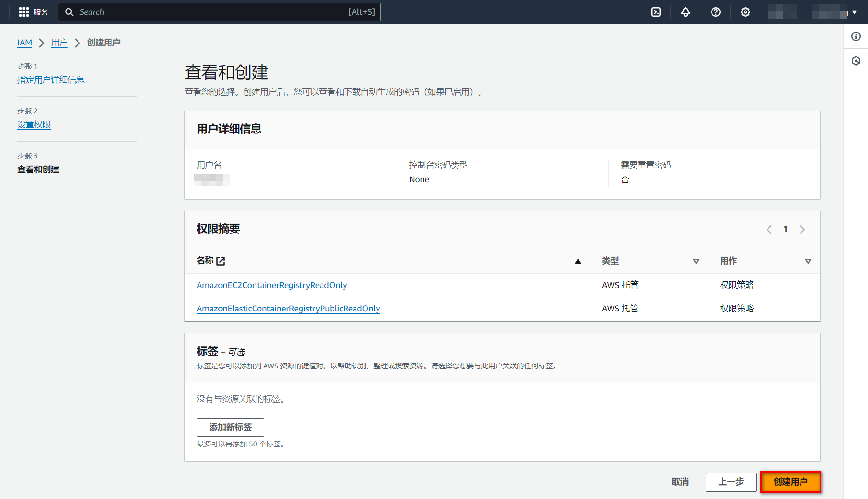Screen dimensions: 868x499
Task: Open the info panel icon on right
Action: [856, 36]
